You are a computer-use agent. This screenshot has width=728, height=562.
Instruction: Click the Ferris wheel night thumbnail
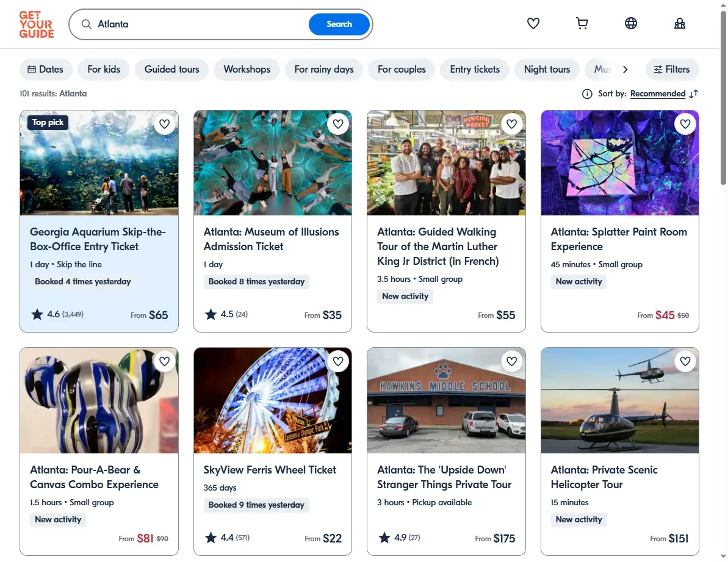[273, 400]
